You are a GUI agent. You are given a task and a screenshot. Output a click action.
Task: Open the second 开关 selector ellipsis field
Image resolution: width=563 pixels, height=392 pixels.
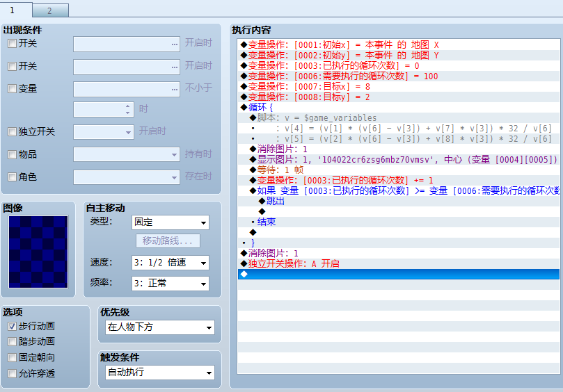[127, 67]
